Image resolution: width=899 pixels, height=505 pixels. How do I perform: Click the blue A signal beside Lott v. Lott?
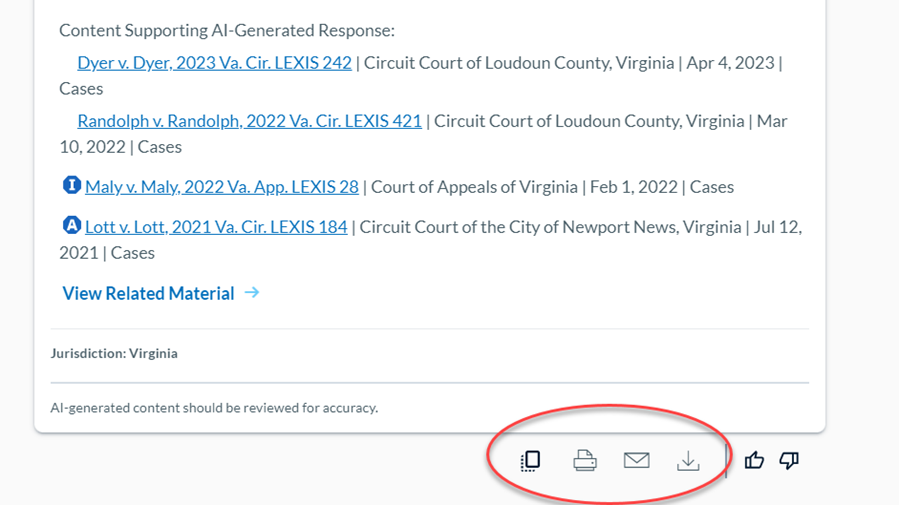tap(72, 225)
